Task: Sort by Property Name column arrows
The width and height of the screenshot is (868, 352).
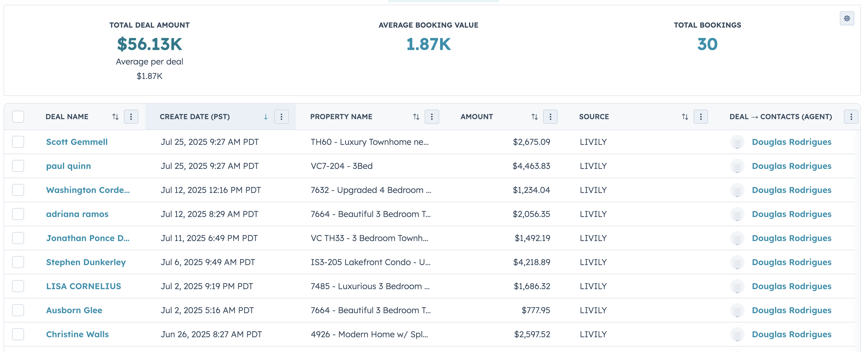Action: tap(416, 116)
